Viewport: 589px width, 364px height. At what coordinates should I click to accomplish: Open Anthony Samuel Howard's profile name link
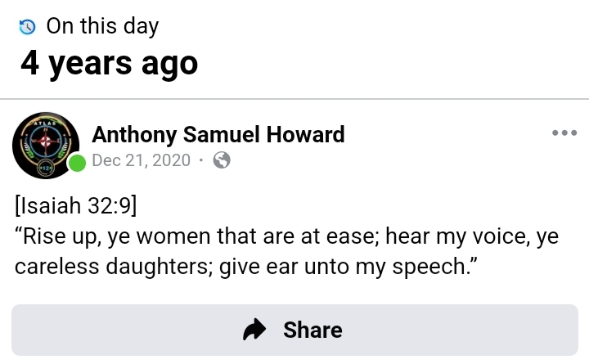tap(218, 134)
